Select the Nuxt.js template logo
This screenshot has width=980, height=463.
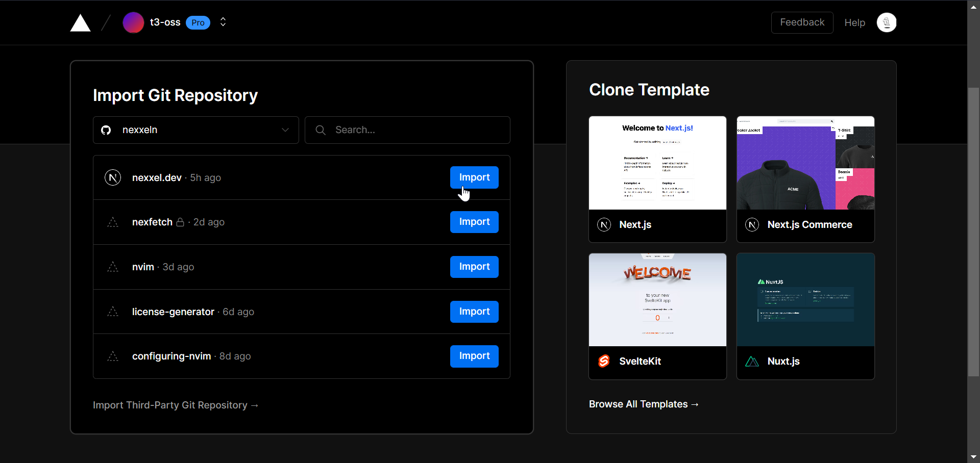pos(752,361)
